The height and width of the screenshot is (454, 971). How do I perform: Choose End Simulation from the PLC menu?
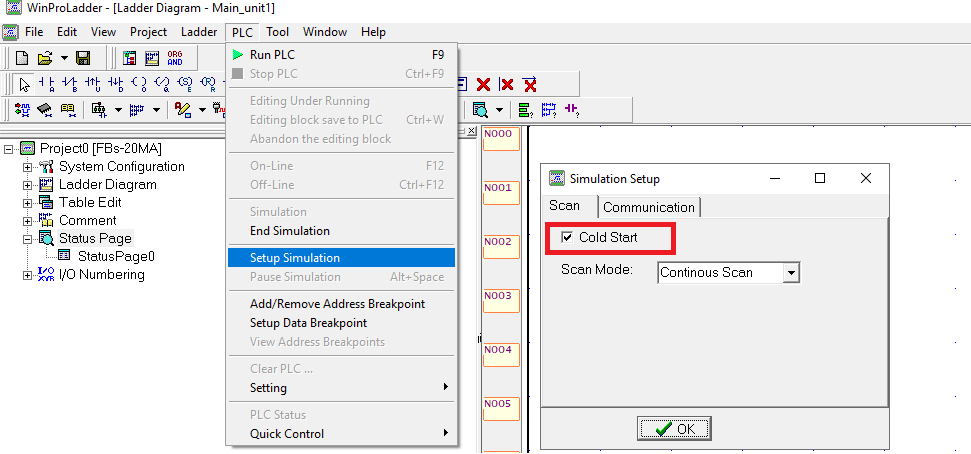pos(290,231)
